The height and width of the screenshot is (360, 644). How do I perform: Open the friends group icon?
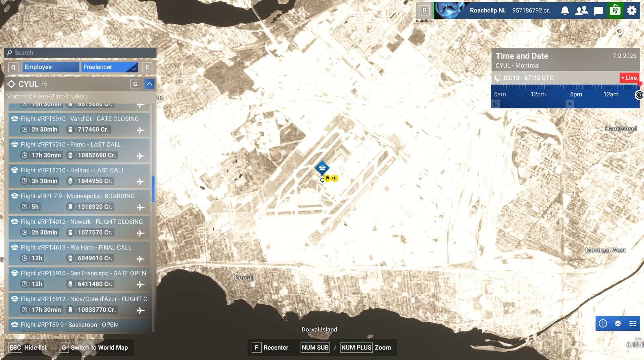point(582,10)
